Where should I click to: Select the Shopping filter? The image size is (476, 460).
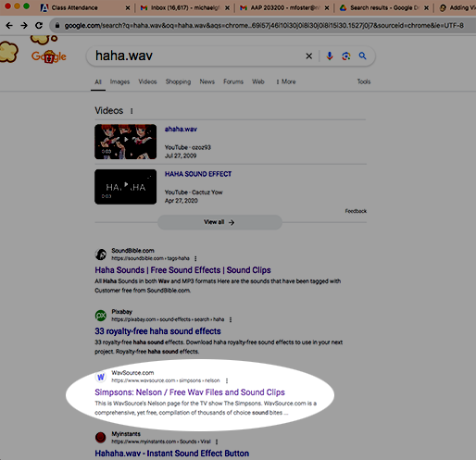click(178, 81)
